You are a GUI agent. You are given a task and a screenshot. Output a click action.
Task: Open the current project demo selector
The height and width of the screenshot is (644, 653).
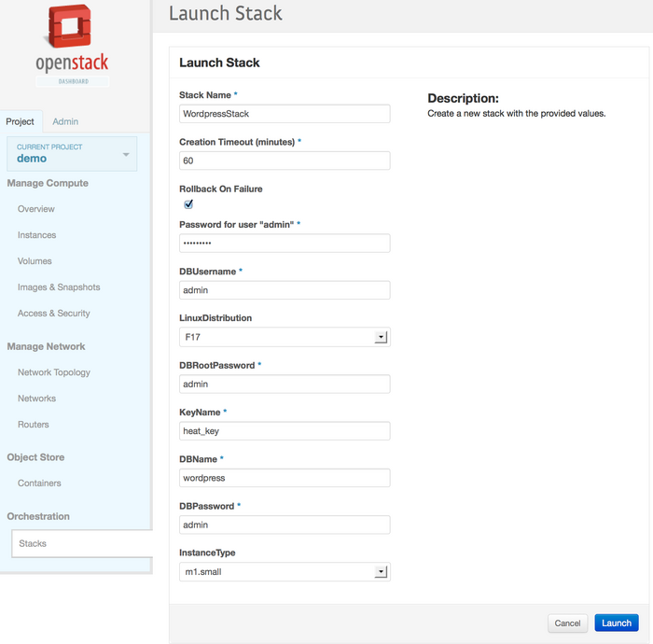[72, 154]
